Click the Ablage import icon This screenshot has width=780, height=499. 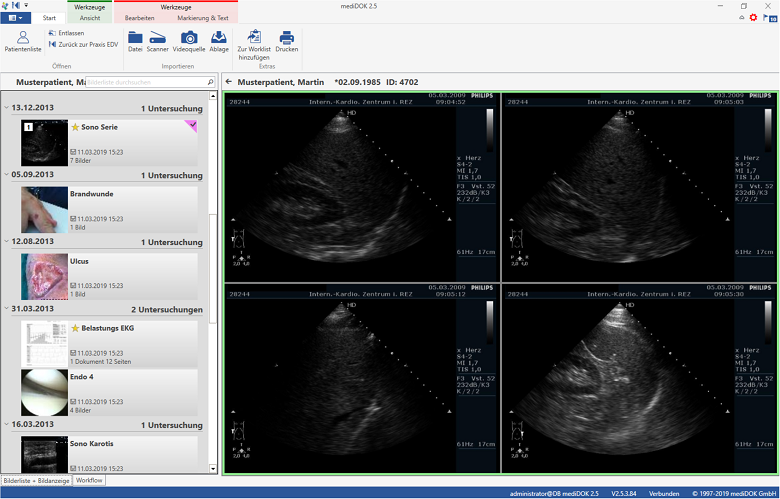(219, 39)
